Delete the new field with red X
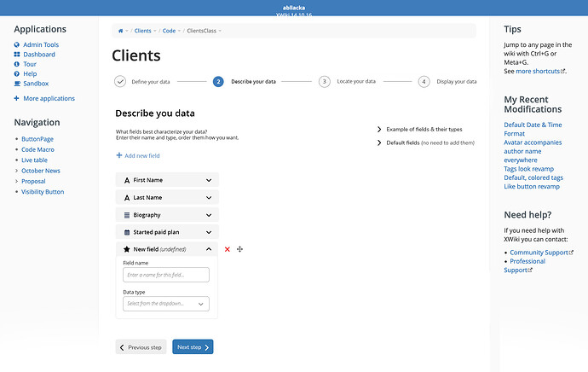588x372 pixels. pos(228,249)
